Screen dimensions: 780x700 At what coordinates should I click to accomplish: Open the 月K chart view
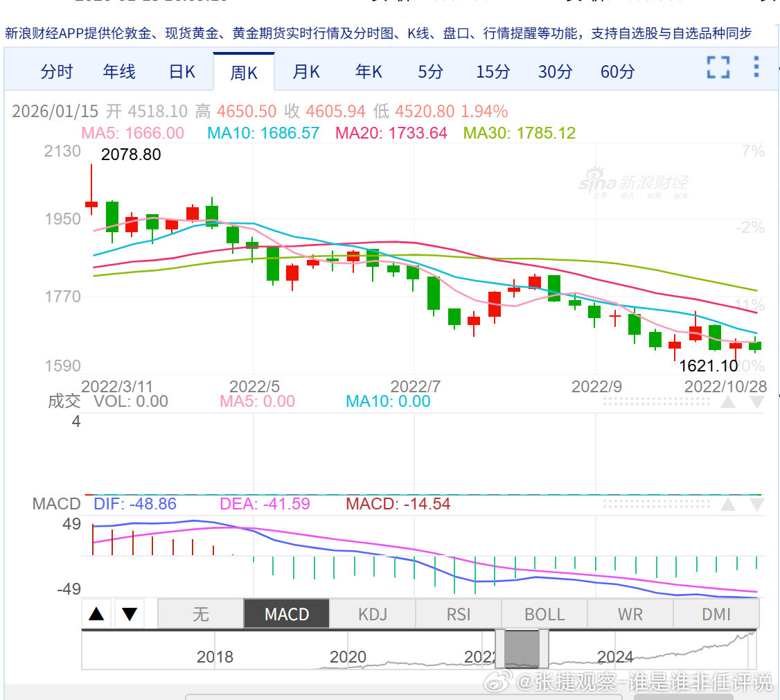(x=305, y=71)
